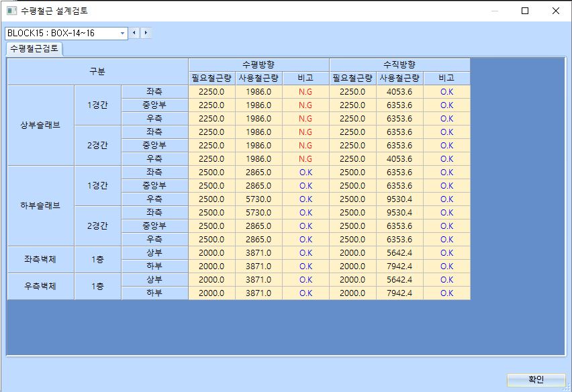Select 사용철근량 header under 수평방향

258,78
